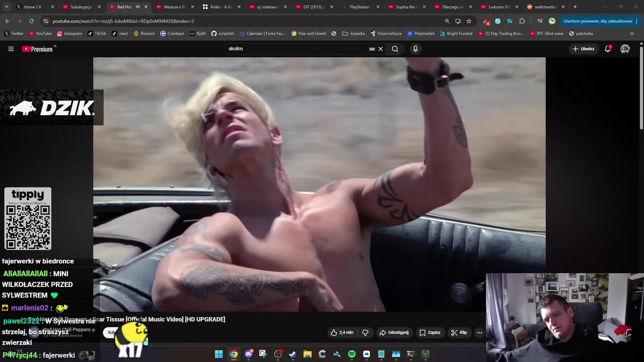Open the Instagram bookmark
This screenshot has width=644, height=362.
tap(69, 34)
